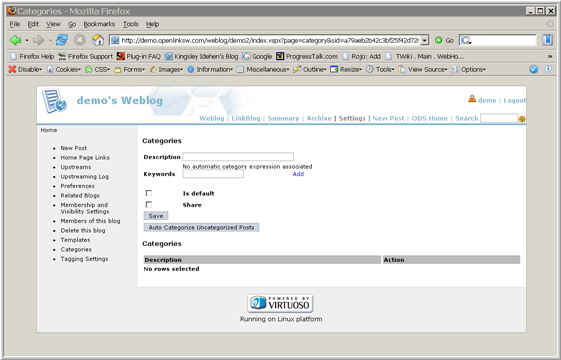Click the Firefox logo in the title bar
The image size is (561, 360).
coord(12,11)
